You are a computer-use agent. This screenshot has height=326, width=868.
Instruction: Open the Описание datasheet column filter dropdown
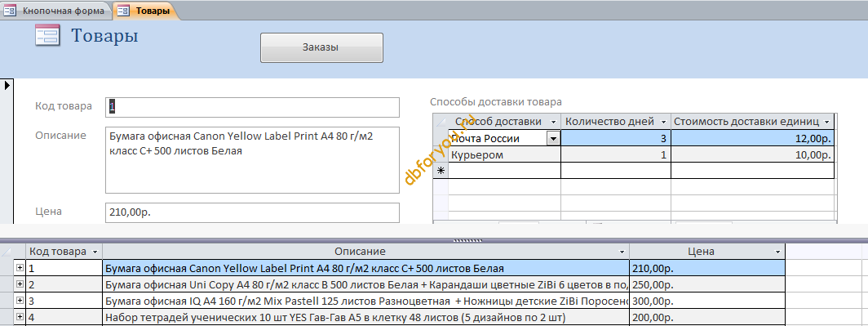622,252
